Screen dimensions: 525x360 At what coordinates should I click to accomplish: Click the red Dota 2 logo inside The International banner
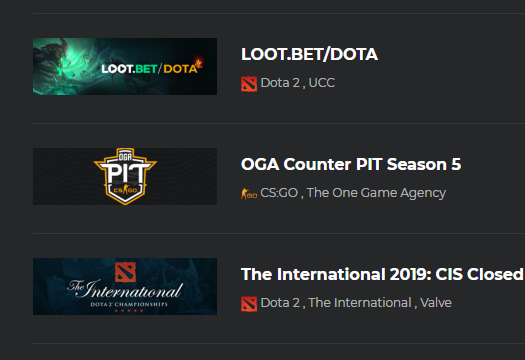125,272
